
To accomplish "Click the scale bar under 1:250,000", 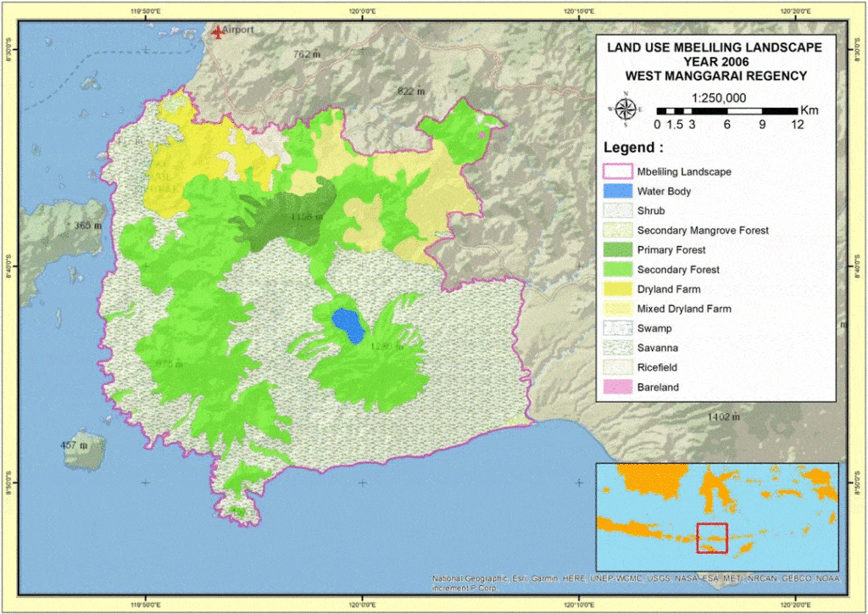I will coord(727,111).
